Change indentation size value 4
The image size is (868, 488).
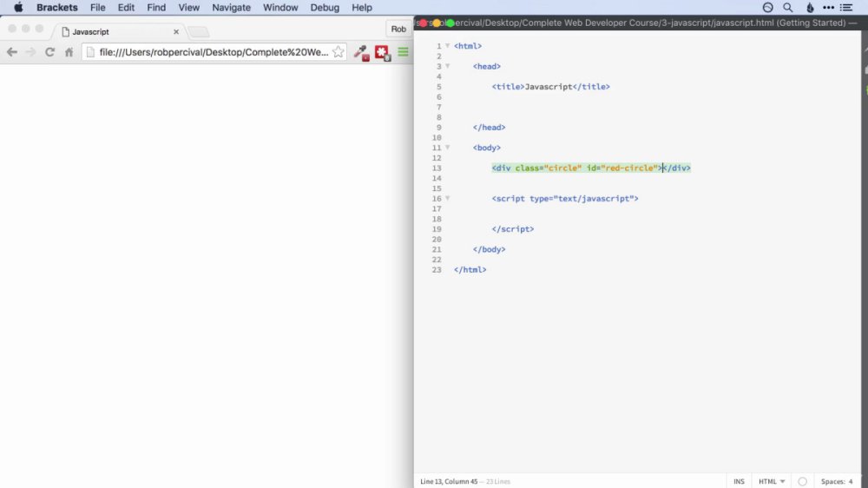point(851,481)
